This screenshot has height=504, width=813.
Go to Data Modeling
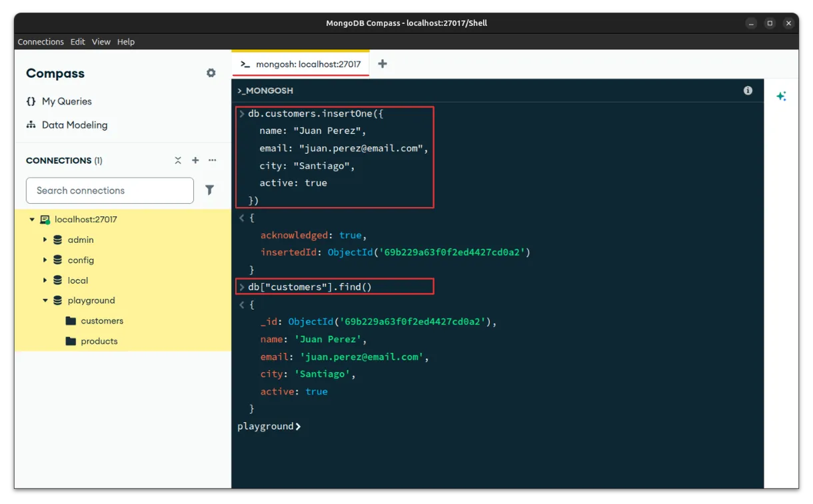click(x=74, y=125)
